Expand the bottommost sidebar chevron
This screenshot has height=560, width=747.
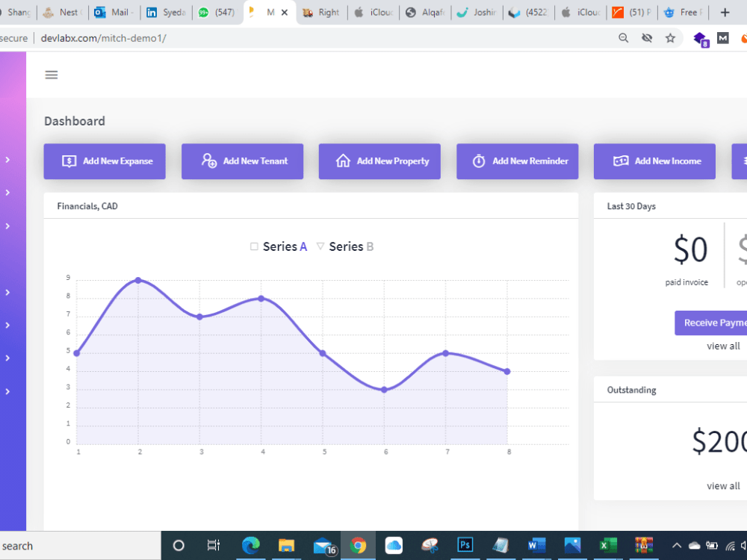click(x=7, y=391)
